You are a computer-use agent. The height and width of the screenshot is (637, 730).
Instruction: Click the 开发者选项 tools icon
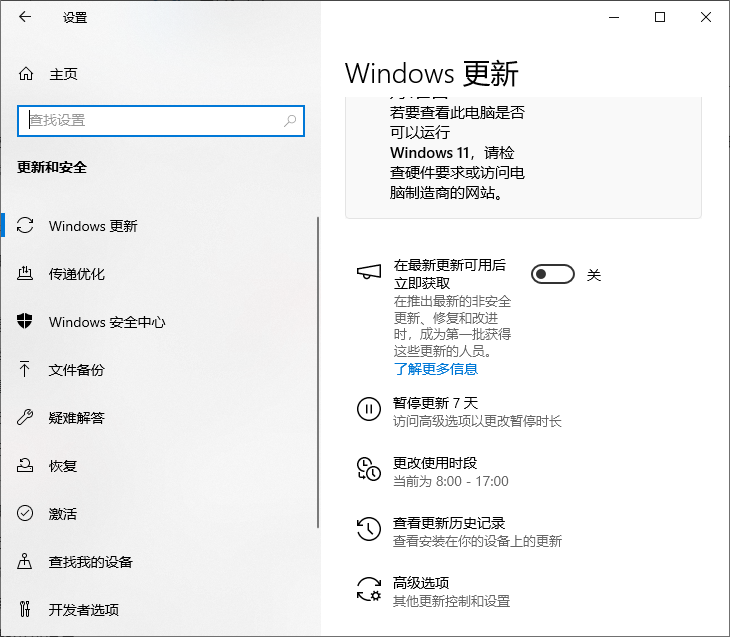pos(25,609)
